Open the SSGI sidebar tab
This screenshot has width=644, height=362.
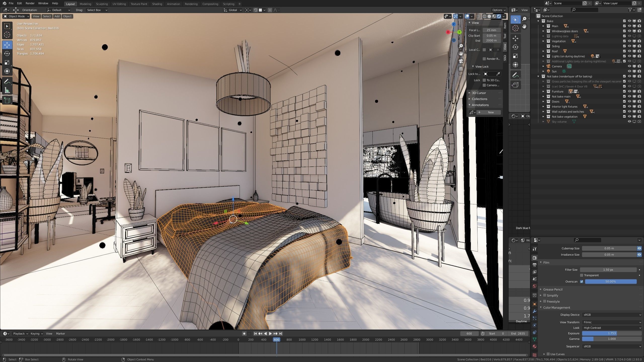coord(505,58)
